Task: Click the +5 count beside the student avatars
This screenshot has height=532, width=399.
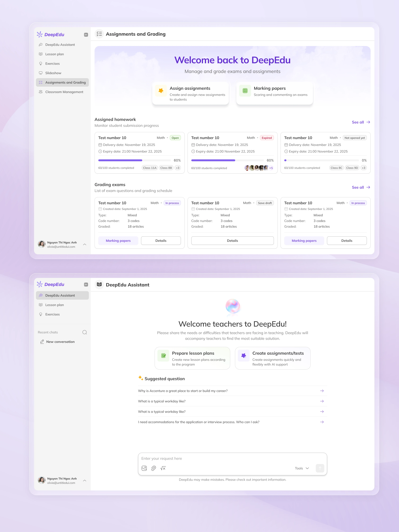Action: click(271, 168)
